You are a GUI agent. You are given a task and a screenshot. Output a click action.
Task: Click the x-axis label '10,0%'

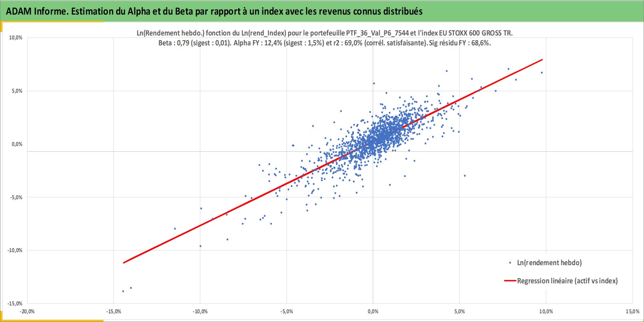[x=546, y=312]
